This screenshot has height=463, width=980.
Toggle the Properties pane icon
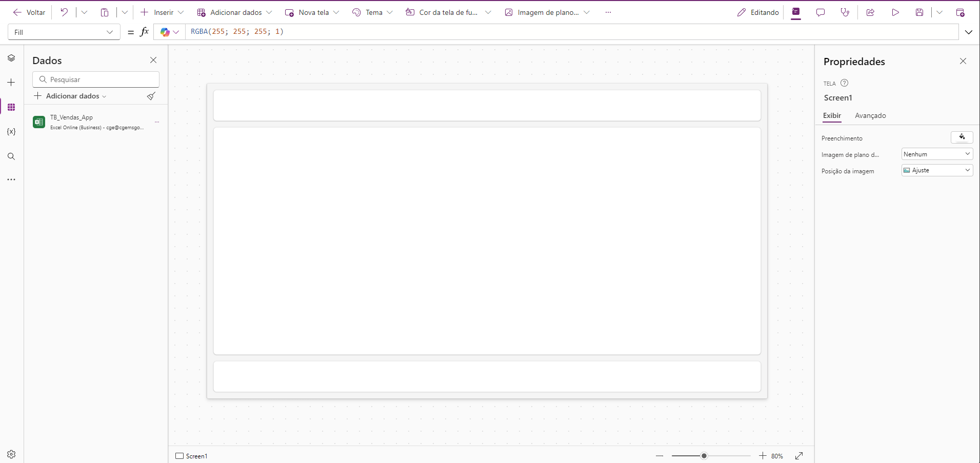point(796,12)
